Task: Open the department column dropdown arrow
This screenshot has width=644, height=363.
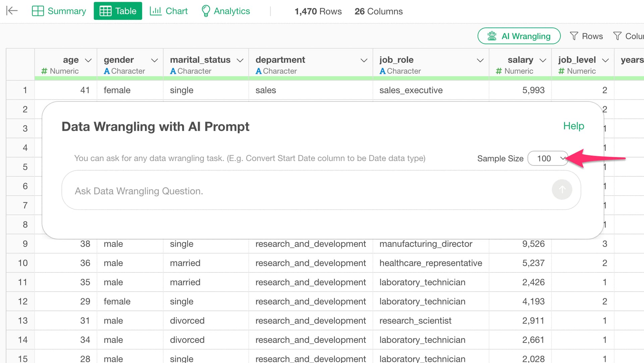Action: coord(364,60)
